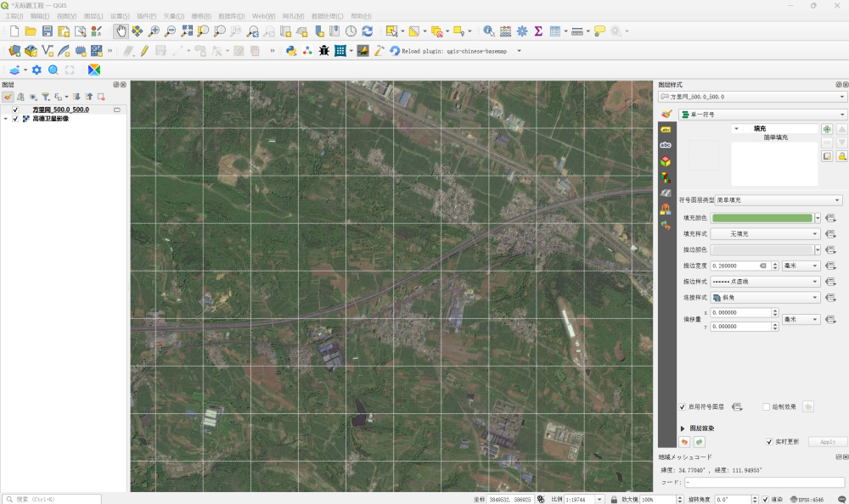Screen dimensions: 849x504
Task: Open a project with the folder icon
Action: [31, 31]
